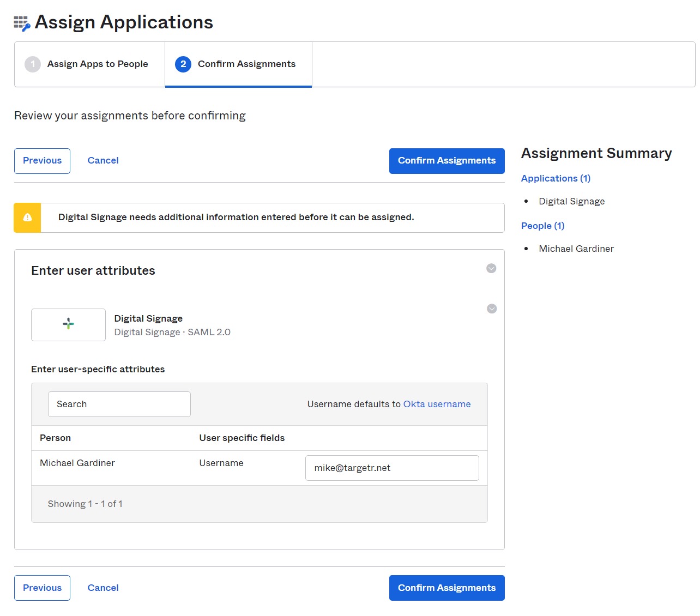Click the Person column header
The image size is (700, 616).
click(x=55, y=438)
